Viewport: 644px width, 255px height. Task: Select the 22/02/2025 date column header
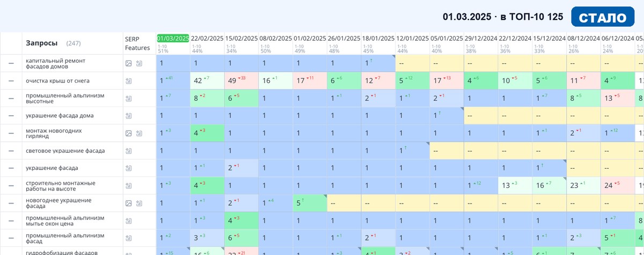[207, 39]
